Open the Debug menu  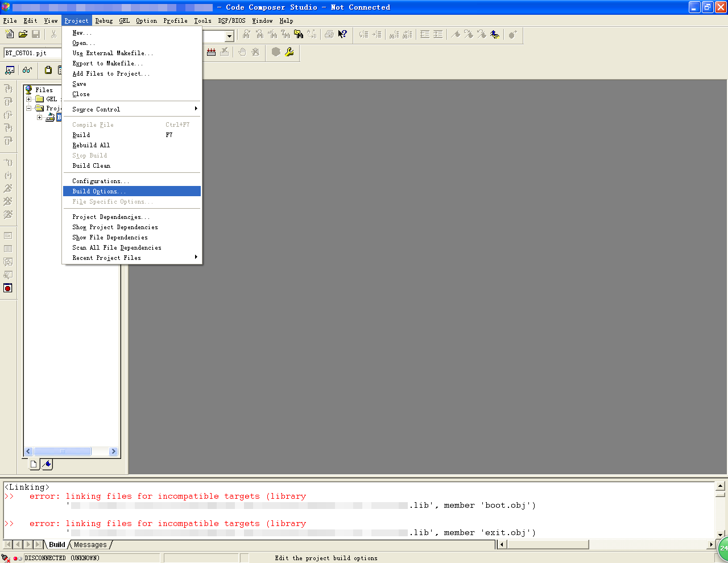(x=104, y=20)
